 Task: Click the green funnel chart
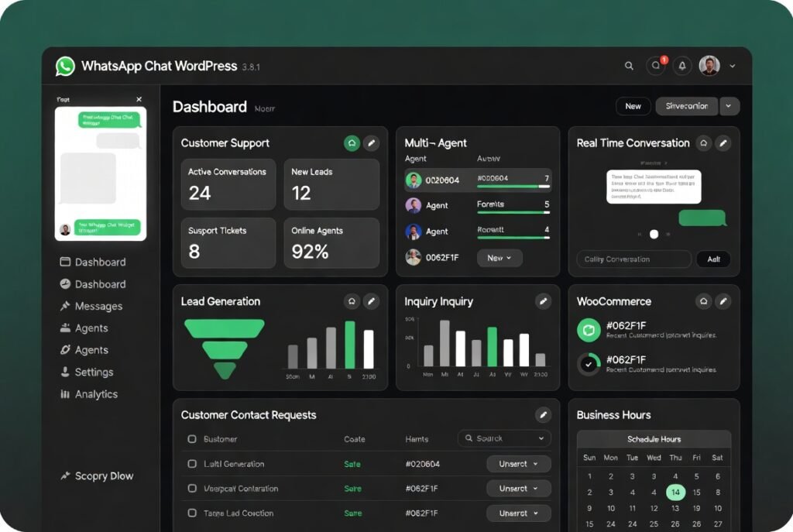click(x=224, y=348)
